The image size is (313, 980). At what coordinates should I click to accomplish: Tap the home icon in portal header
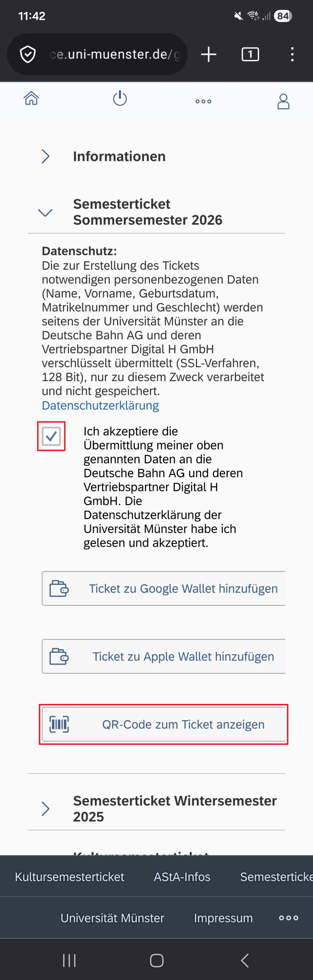tap(31, 99)
